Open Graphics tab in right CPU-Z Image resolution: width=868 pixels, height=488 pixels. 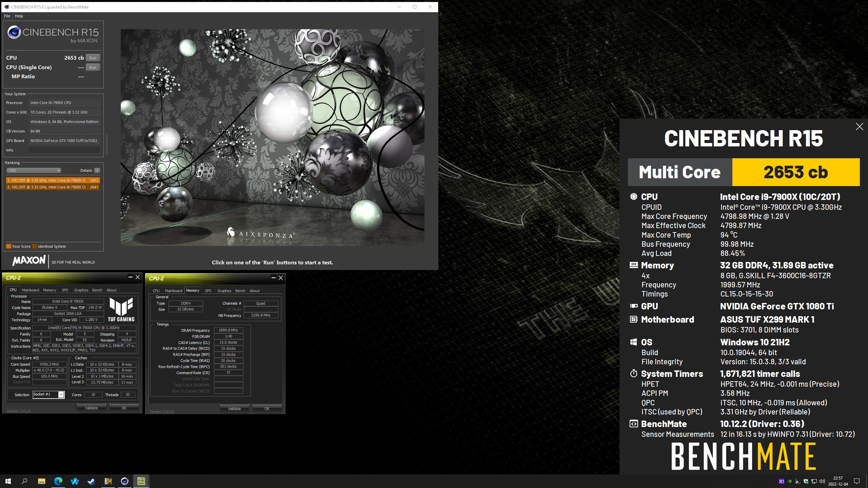click(x=224, y=291)
